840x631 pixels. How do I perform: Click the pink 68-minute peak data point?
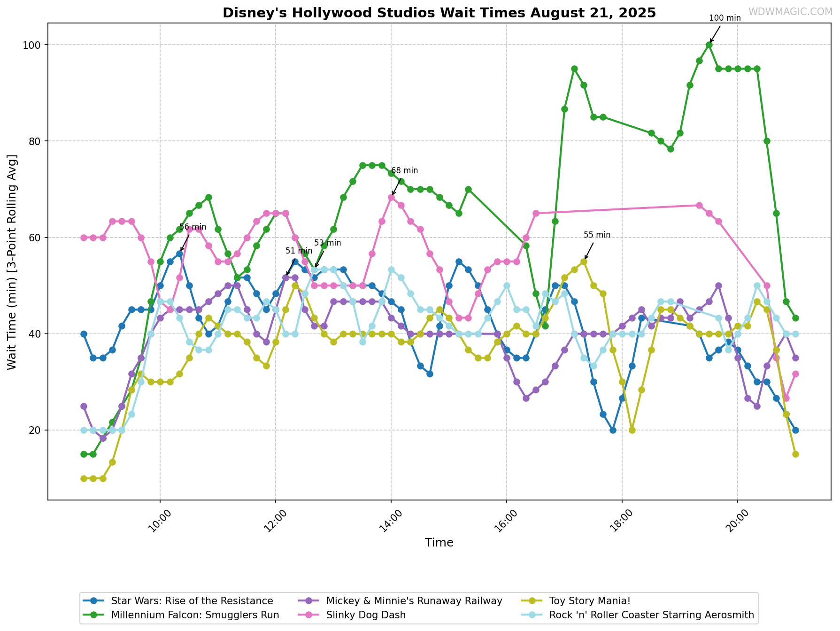click(x=391, y=197)
